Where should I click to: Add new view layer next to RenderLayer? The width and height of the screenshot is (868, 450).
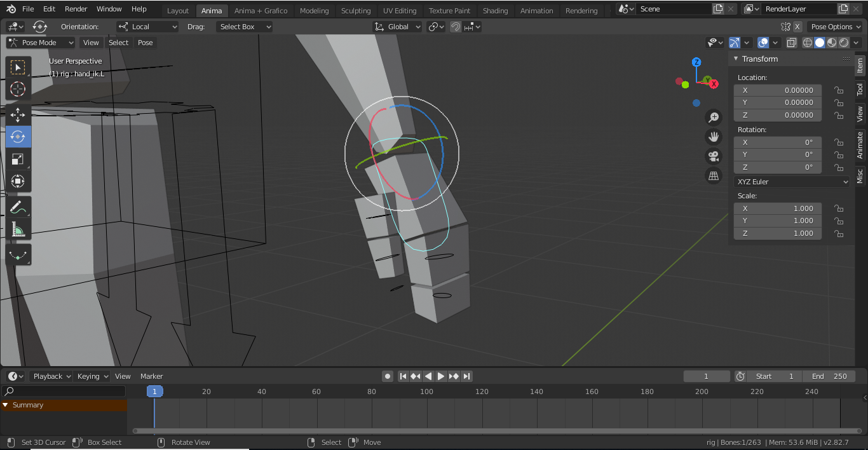click(843, 9)
